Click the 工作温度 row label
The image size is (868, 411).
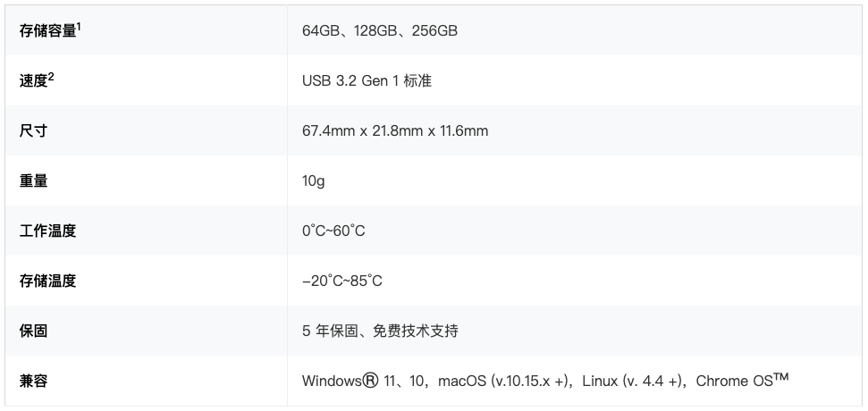coord(47,231)
